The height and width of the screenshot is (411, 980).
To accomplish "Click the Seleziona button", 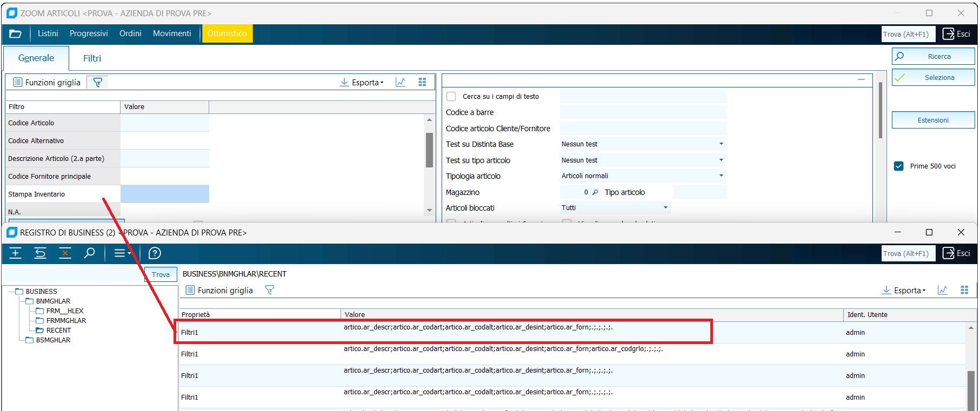I will [x=933, y=77].
